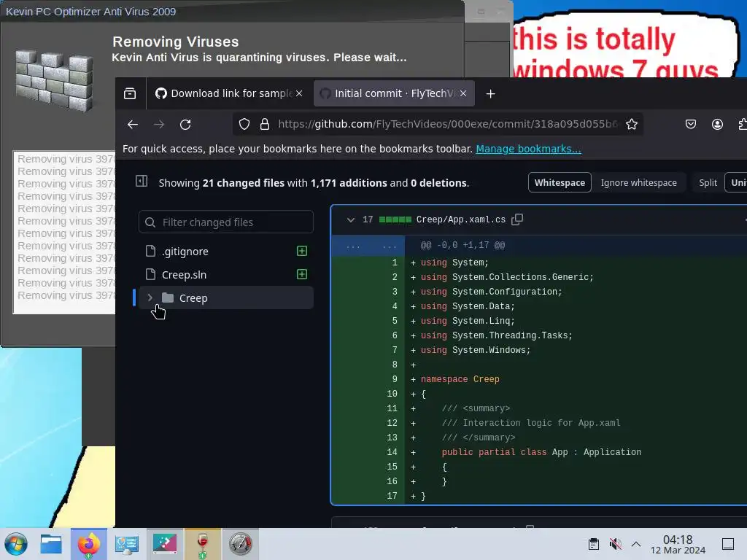Select Ignore whitespace option

pos(638,183)
